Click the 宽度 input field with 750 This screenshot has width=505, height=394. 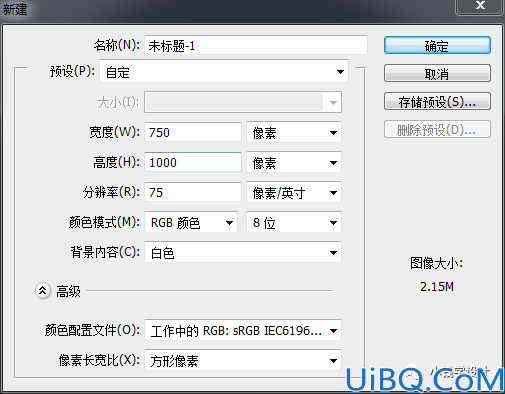tap(193, 132)
